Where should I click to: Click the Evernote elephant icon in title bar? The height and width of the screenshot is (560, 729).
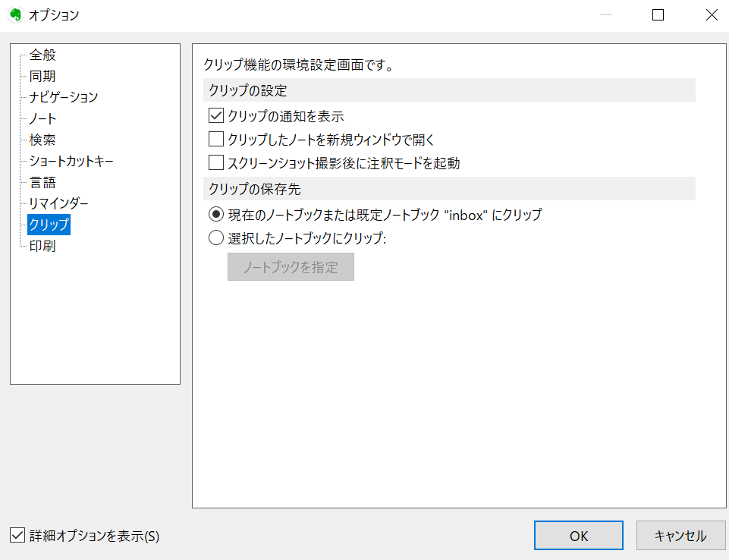point(16,15)
